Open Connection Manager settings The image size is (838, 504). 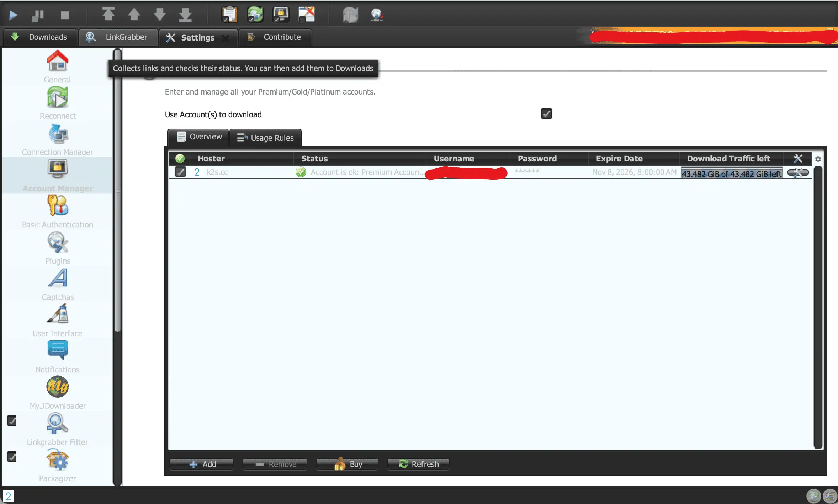(57, 140)
